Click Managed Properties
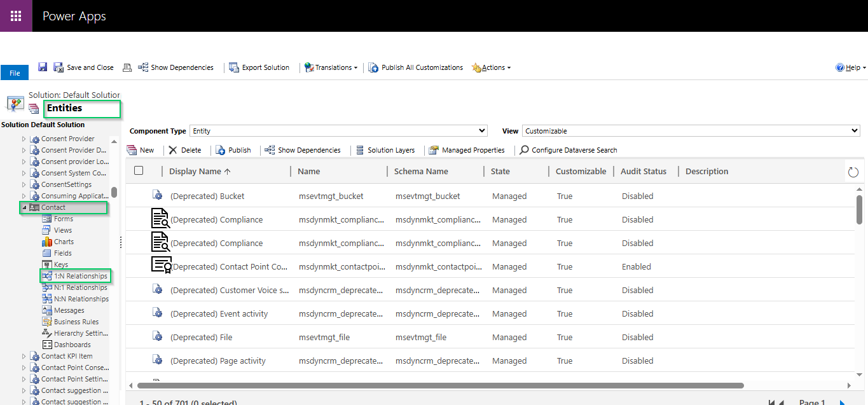The width and height of the screenshot is (868, 405). point(467,150)
